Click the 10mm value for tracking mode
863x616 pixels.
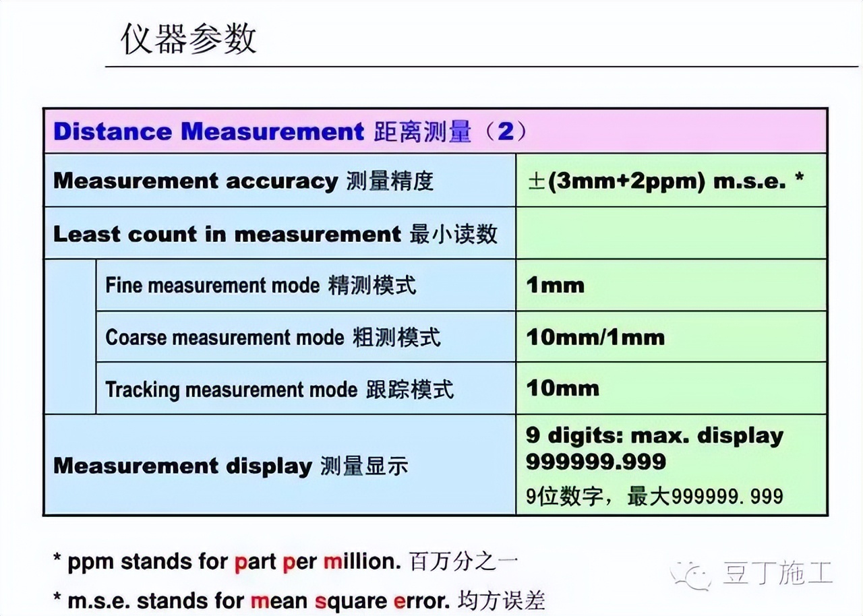560,388
